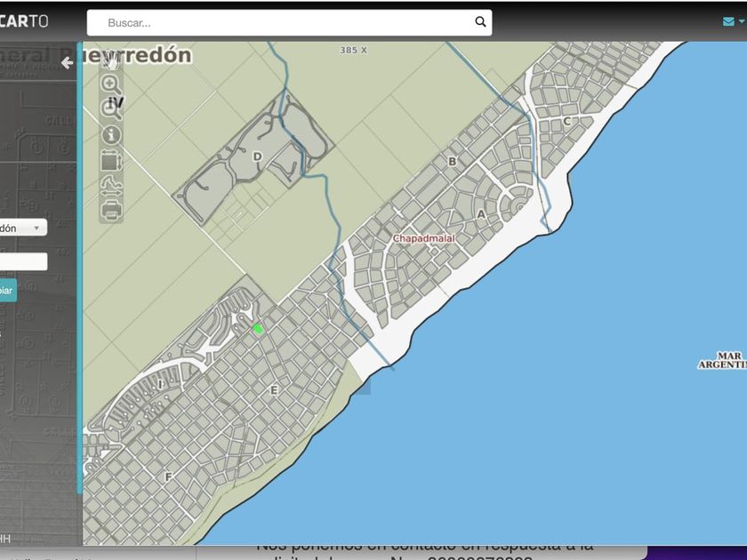Viewport: 747px width, 560px height.
Task: Select the info identify tool
Action: point(111,135)
